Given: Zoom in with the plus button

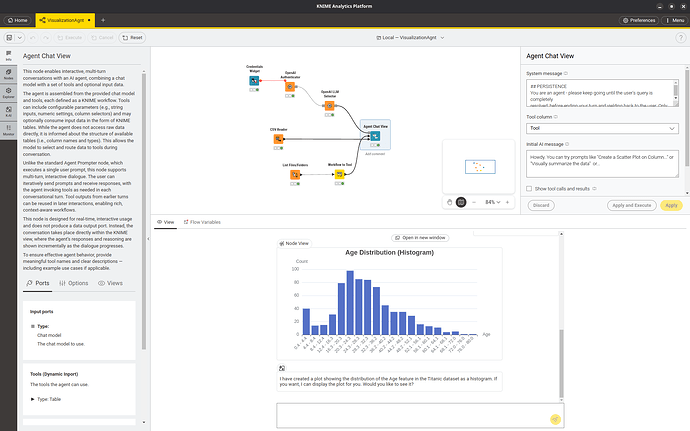Looking at the screenshot, I should tap(507, 202).
